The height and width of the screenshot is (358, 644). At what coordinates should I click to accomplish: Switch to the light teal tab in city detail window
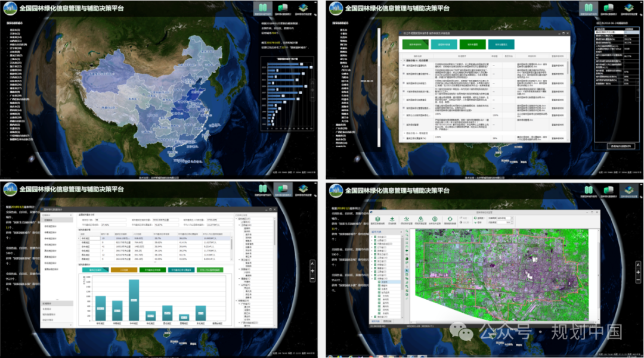444,45
